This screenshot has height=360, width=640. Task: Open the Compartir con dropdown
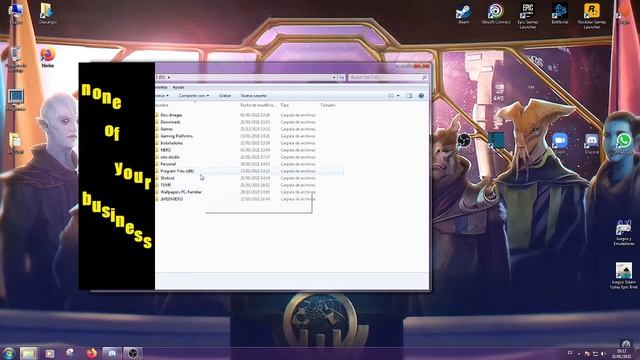click(194, 96)
